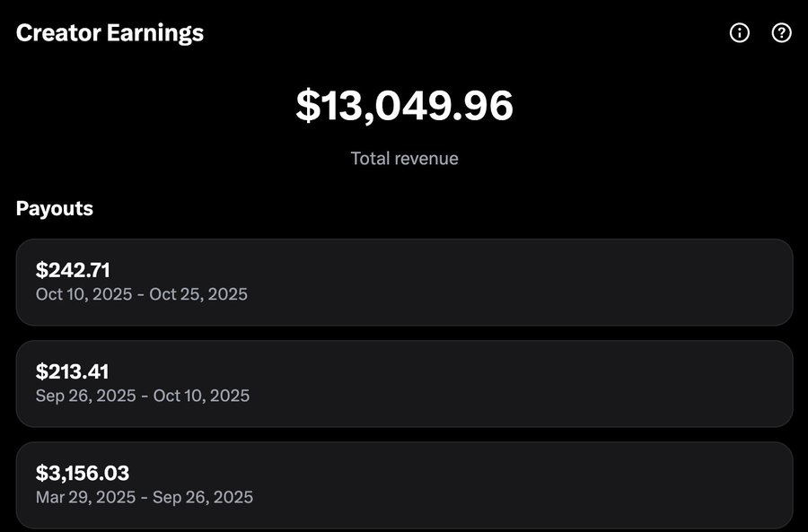Click the Creator Earnings heading
Screen dimensions: 808x532
[x=110, y=32]
